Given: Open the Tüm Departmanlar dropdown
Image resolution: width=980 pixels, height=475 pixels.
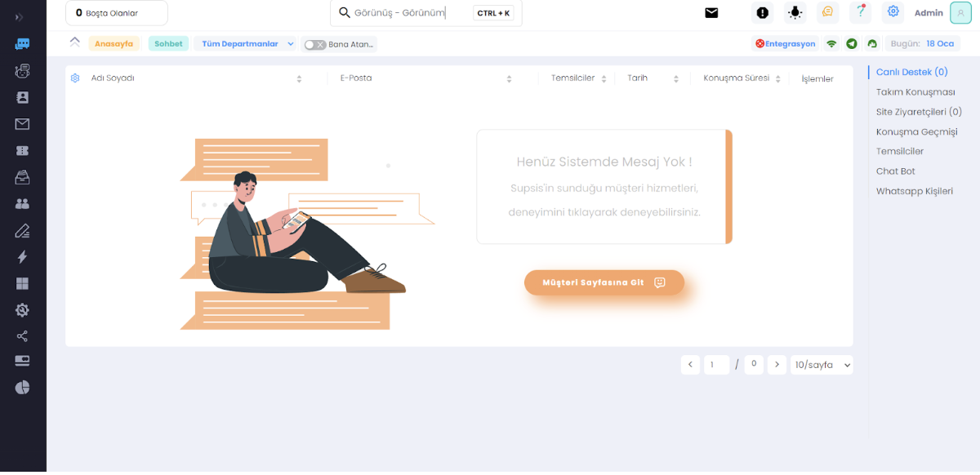Looking at the screenshot, I should point(248,44).
